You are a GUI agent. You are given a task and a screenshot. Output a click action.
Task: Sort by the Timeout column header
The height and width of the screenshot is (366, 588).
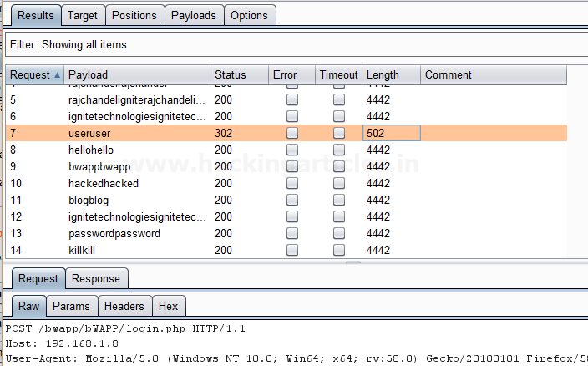pos(338,74)
